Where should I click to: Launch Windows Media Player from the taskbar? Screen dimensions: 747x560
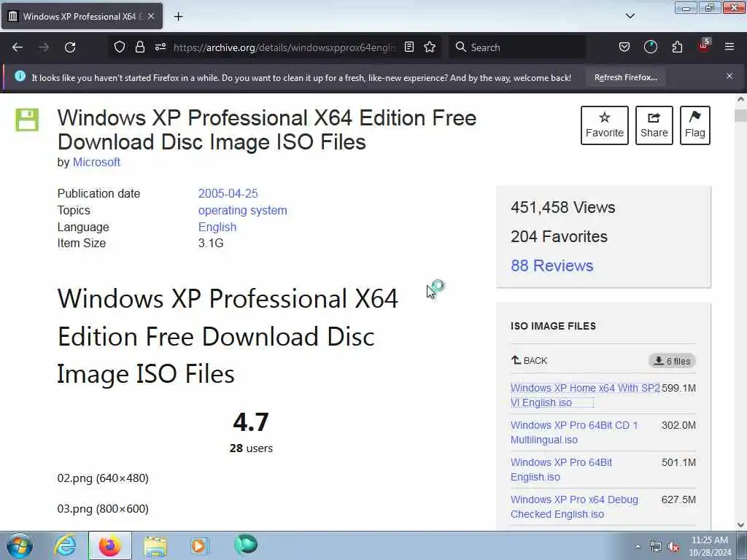coord(199,545)
